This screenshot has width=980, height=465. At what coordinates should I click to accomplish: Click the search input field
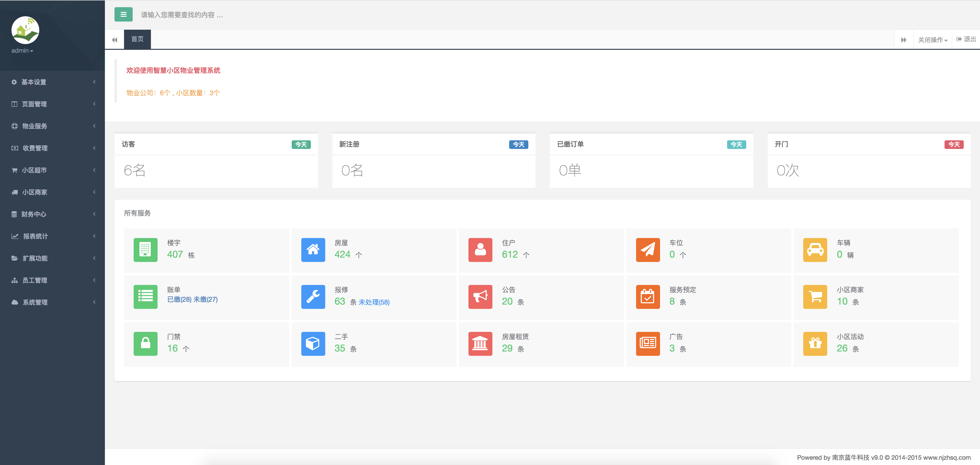[x=182, y=15]
